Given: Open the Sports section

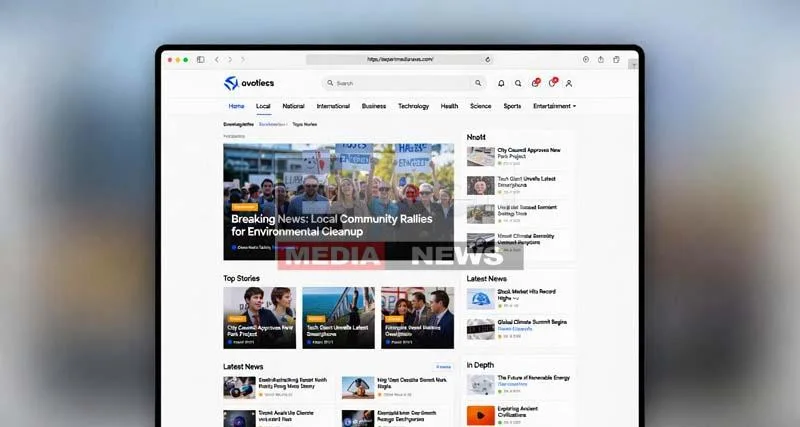Looking at the screenshot, I should point(512,106).
